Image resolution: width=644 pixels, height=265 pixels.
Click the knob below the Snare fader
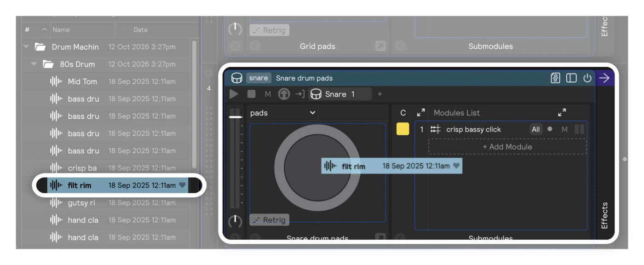(x=235, y=221)
